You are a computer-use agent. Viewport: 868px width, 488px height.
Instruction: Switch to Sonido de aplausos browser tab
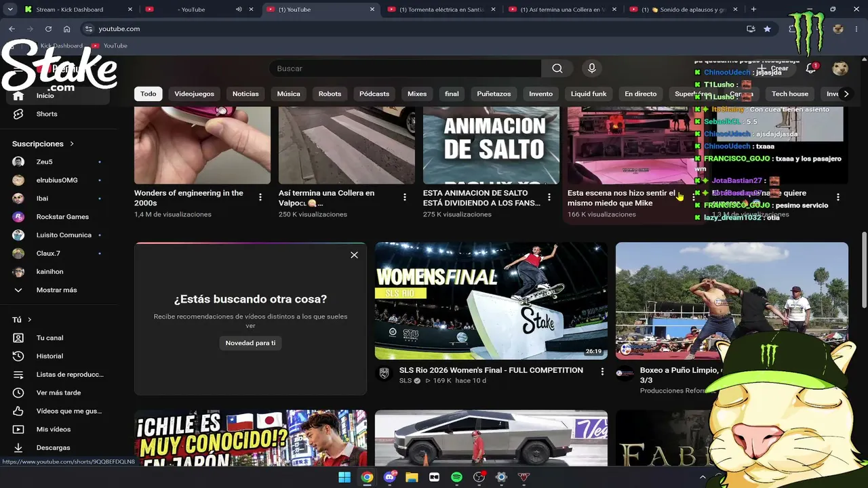pyautogui.click(x=685, y=9)
